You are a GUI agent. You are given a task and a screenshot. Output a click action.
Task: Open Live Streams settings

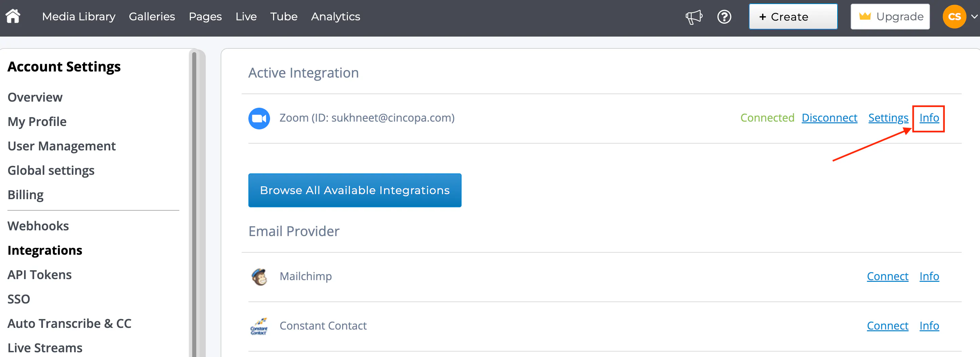[45, 348]
